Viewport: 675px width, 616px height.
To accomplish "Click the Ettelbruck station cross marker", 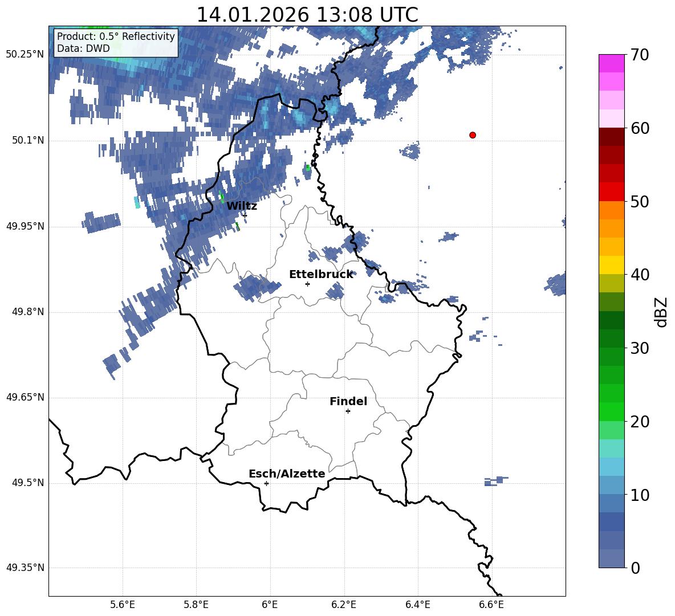I will pyautogui.click(x=307, y=284).
